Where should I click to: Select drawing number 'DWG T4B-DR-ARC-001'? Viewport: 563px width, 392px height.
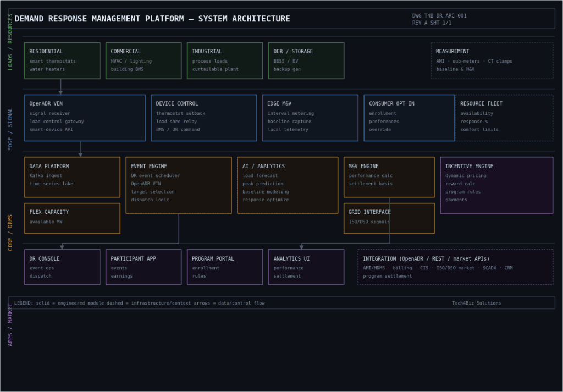[x=439, y=16]
